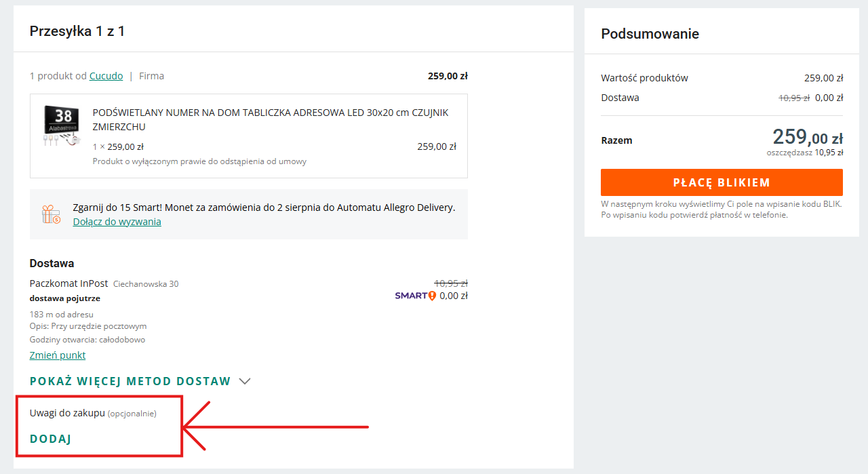Viewport: 868px width, 474px height.
Task: Click the product title Podświetlany numer na dom
Action: pos(271,119)
